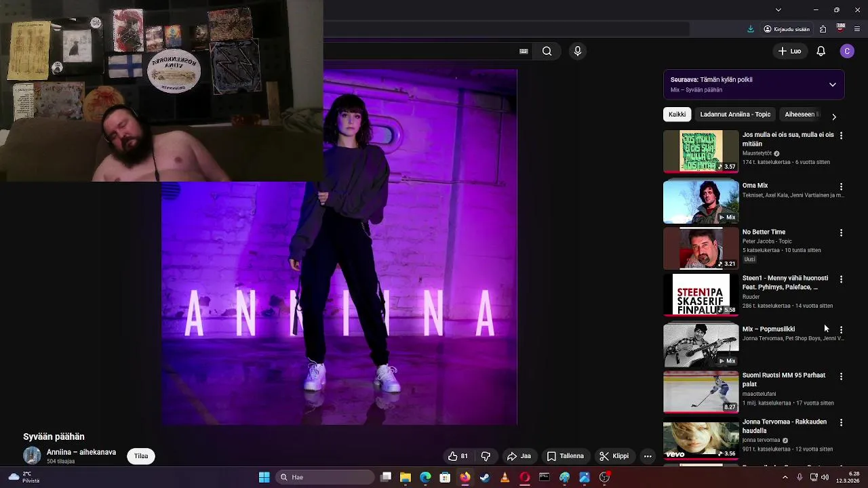The height and width of the screenshot is (488, 868).
Task: Open Task View on the taskbar
Action: (386, 477)
